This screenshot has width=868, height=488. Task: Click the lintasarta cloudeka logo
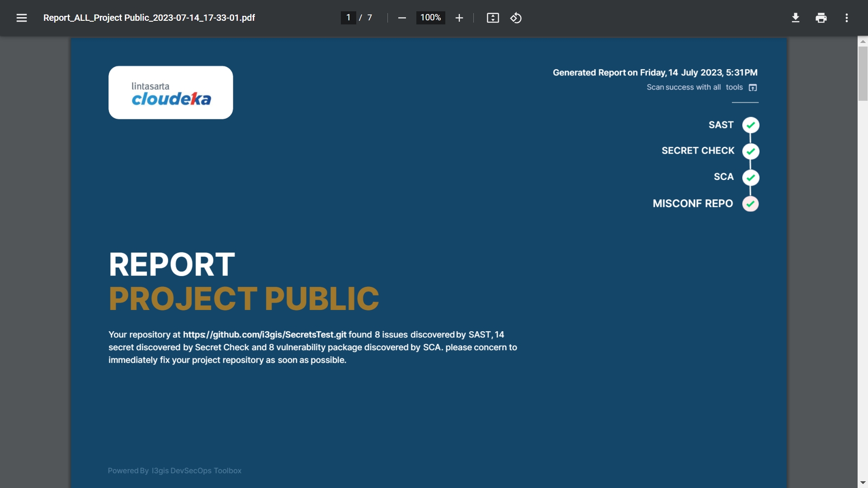(x=171, y=93)
